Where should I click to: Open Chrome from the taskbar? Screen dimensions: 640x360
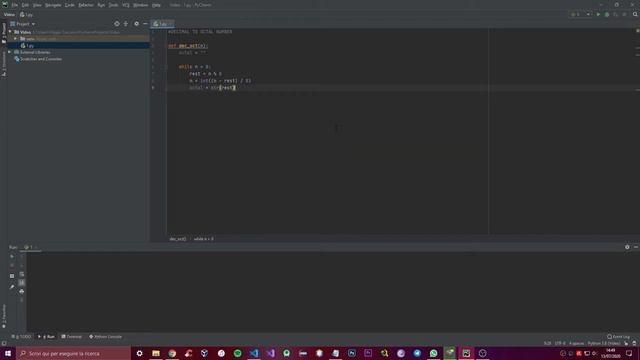(x=172, y=353)
